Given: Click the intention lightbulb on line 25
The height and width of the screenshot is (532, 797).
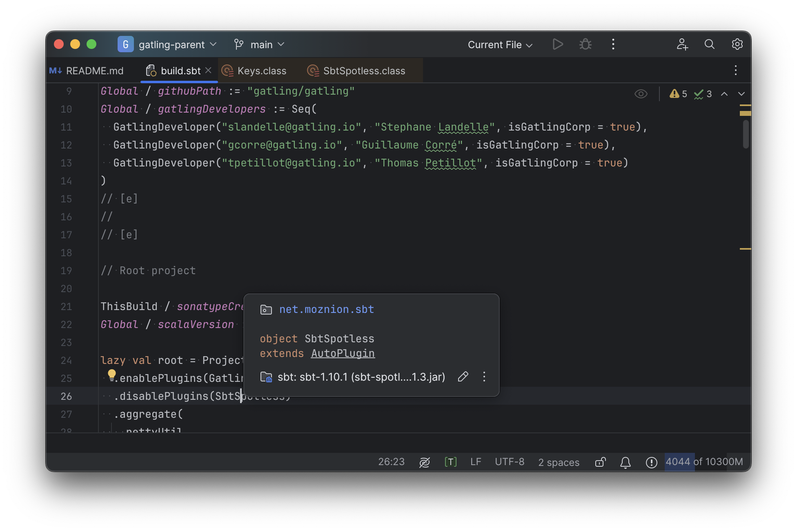Looking at the screenshot, I should coord(112,374).
